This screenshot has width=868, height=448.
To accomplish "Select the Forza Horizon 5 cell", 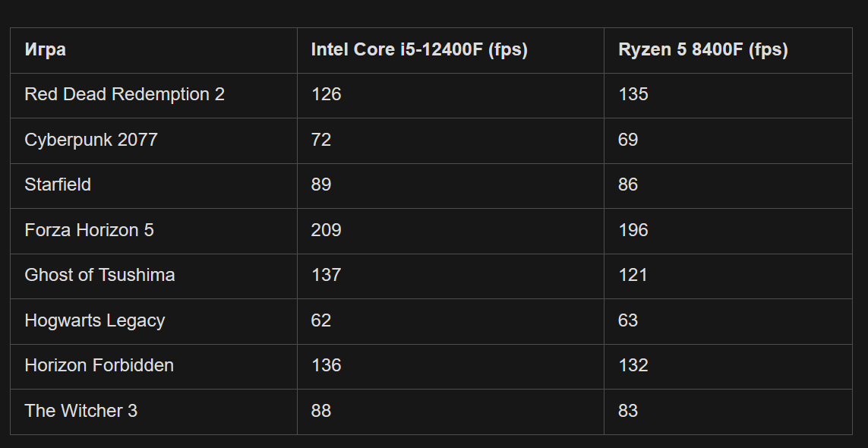I will point(89,230).
